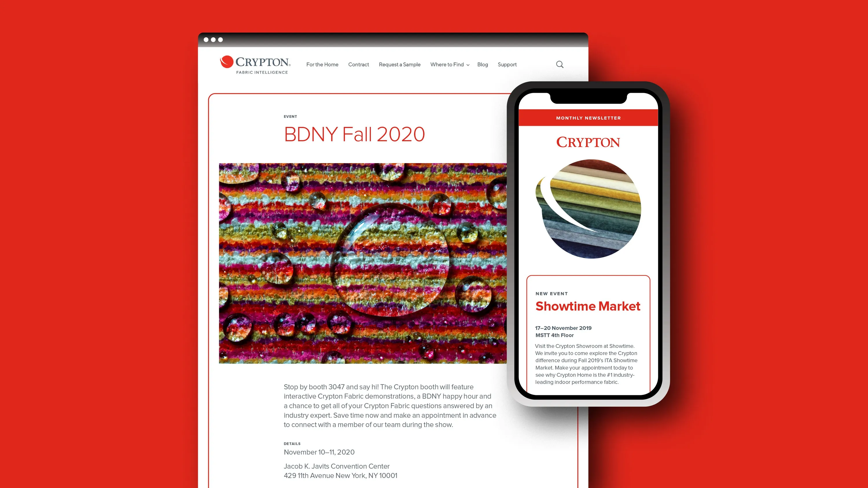Open the search icon on navigation bar

pos(560,64)
